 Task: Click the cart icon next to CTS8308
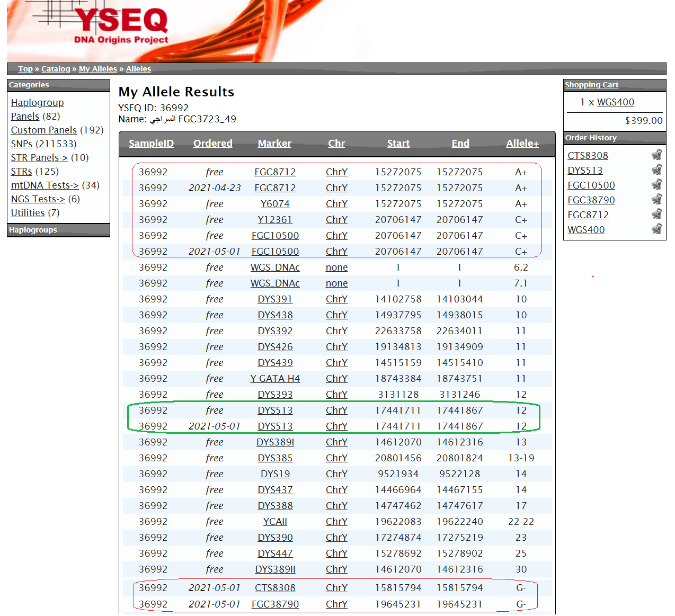point(656,155)
